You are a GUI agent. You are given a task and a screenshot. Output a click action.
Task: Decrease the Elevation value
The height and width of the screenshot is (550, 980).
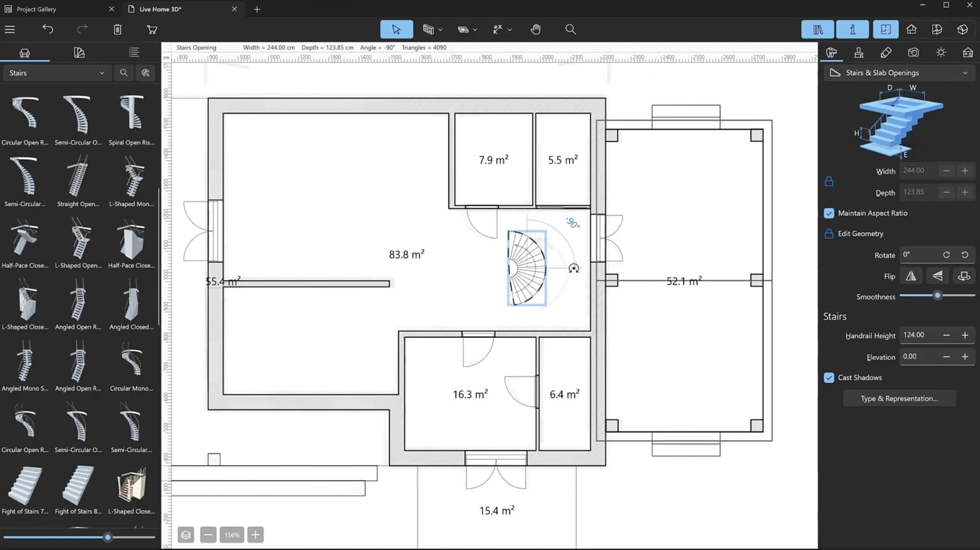click(946, 357)
